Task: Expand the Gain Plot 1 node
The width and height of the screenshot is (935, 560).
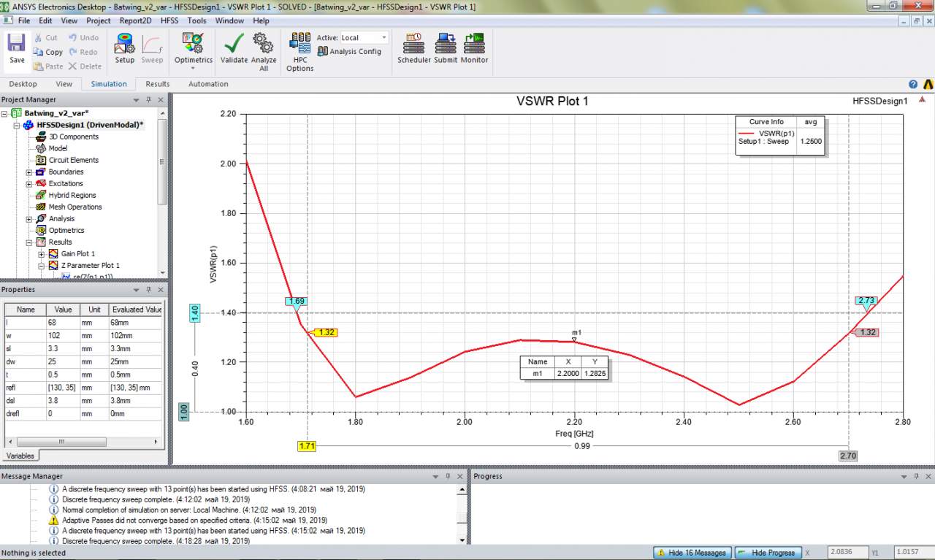Action: (42, 254)
